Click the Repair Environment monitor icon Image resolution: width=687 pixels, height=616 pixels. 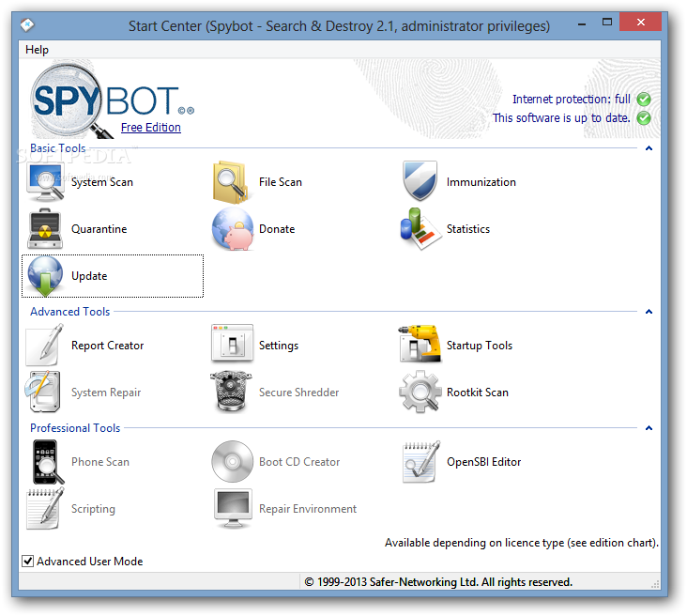[233, 509]
